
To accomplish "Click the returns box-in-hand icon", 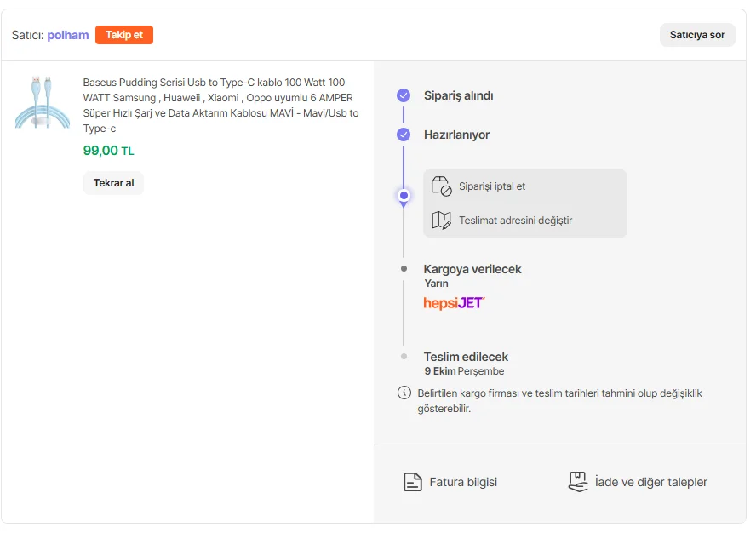I will (x=578, y=482).
